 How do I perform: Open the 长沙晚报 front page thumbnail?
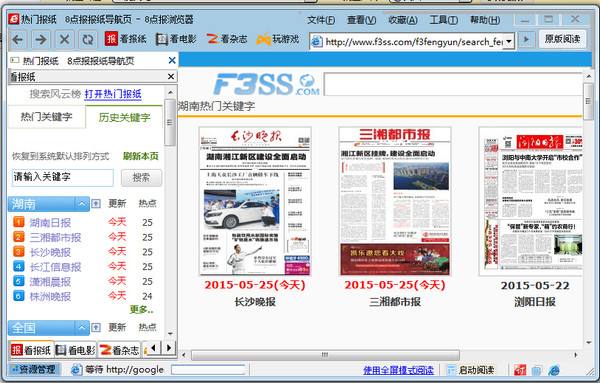(x=255, y=201)
